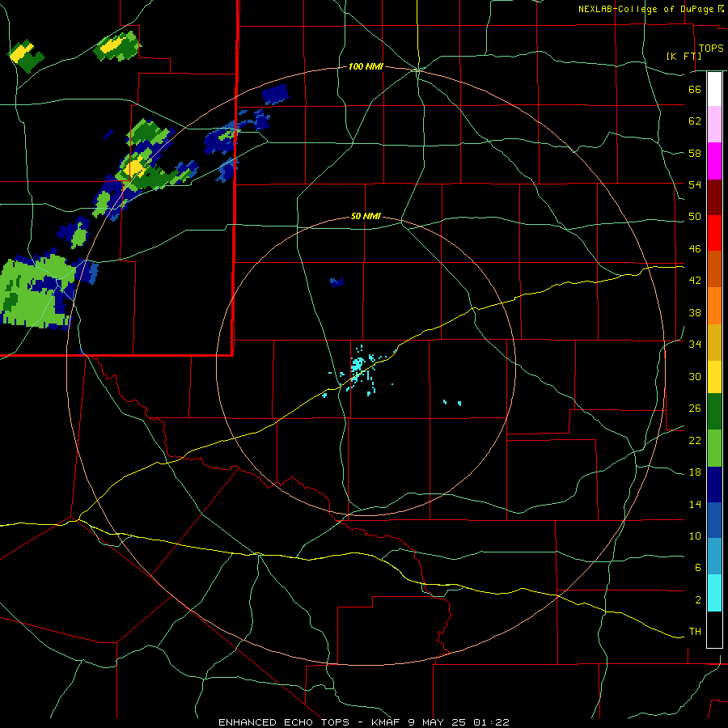The image size is (728, 728).
Task: Click the "TOPS" legend heading
Action: [711, 48]
